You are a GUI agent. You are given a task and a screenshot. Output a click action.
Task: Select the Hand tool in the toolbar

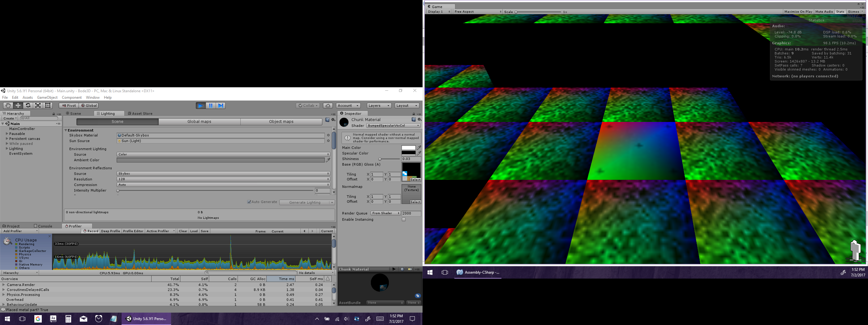8,106
